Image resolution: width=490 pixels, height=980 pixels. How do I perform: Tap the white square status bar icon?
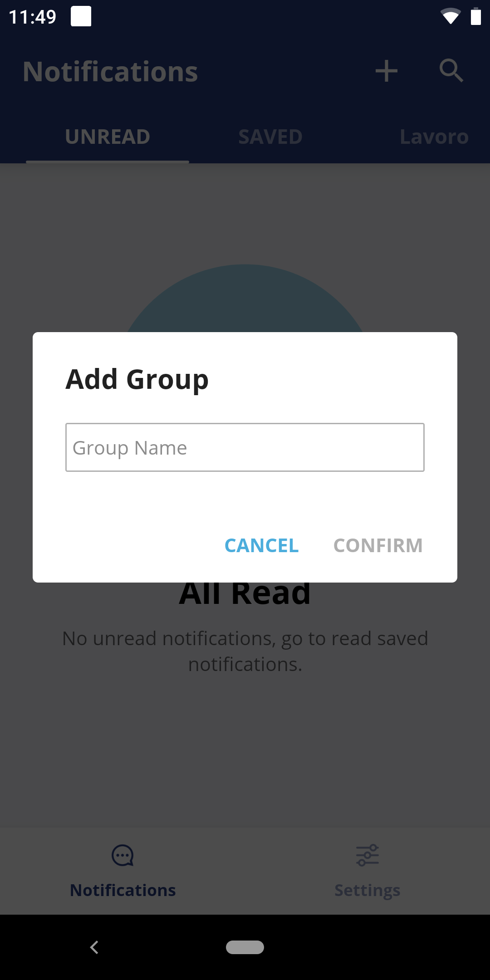(81, 16)
